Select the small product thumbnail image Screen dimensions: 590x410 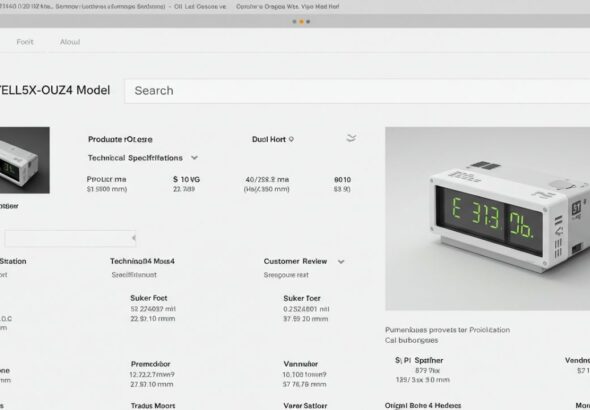[24, 160]
